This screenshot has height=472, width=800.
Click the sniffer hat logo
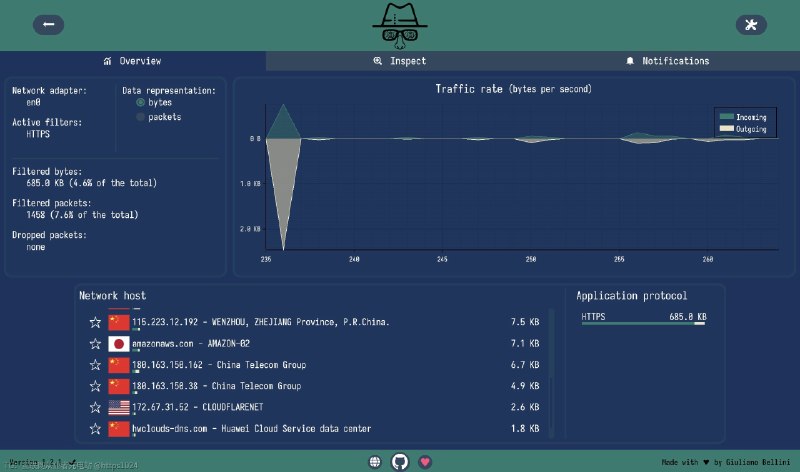tap(400, 26)
